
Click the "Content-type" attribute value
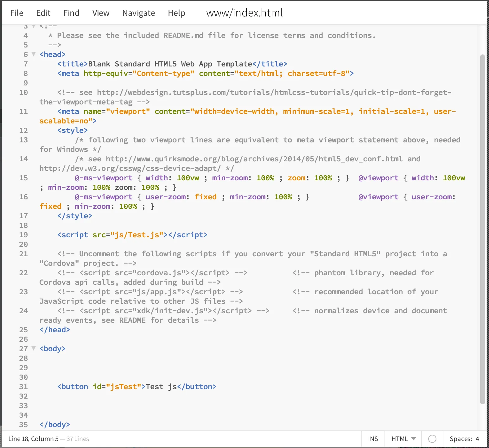pos(163,73)
